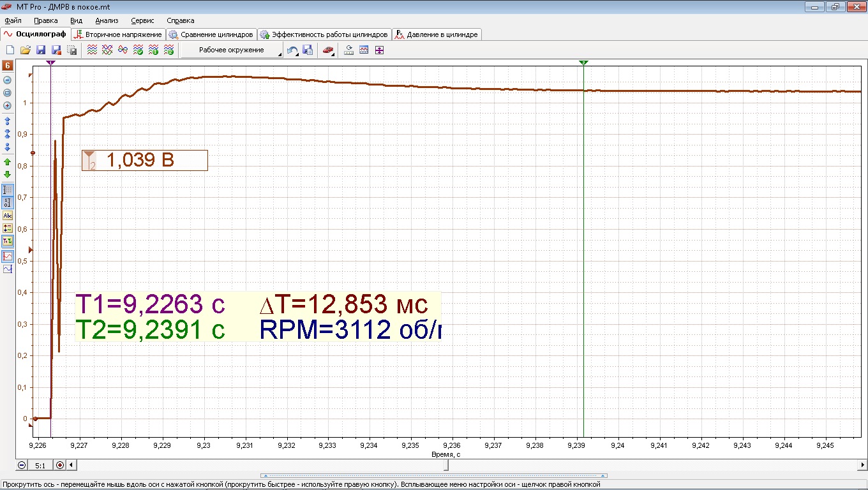Image resolution: width=868 pixels, height=490 pixels.
Task: Click the purple T1 time marker handle
Action: click(x=50, y=63)
